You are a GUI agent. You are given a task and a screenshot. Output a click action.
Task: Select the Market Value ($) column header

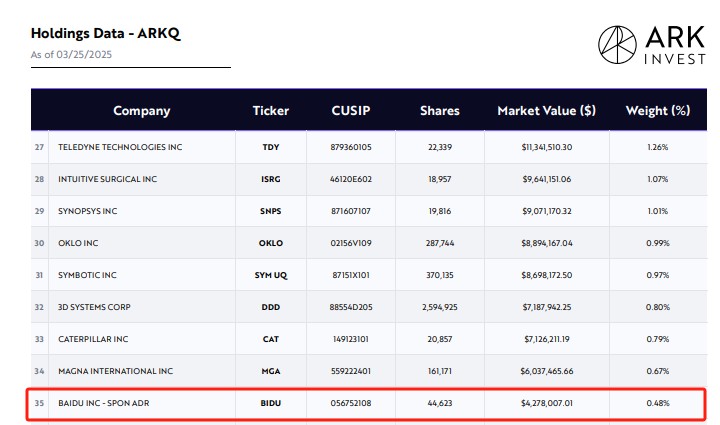click(546, 111)
